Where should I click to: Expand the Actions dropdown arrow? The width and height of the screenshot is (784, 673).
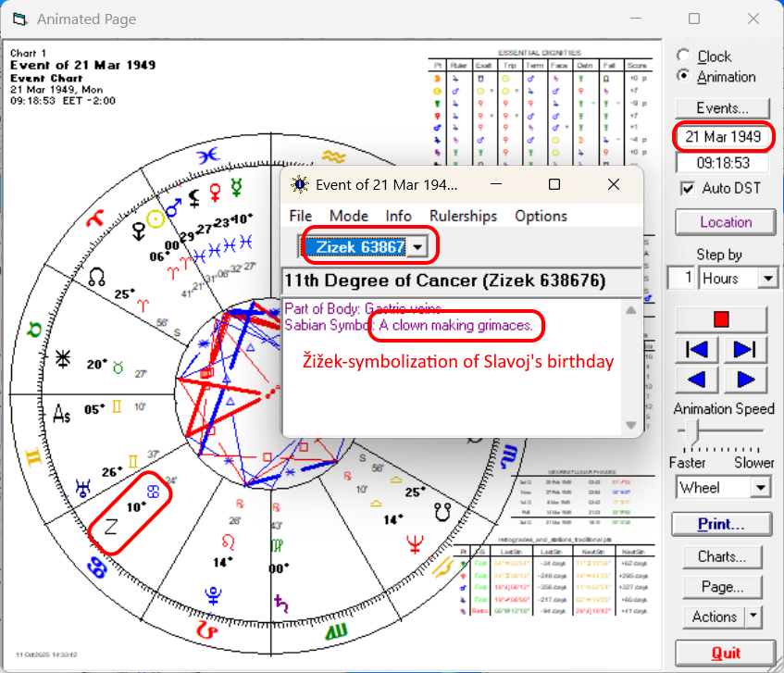754,617
